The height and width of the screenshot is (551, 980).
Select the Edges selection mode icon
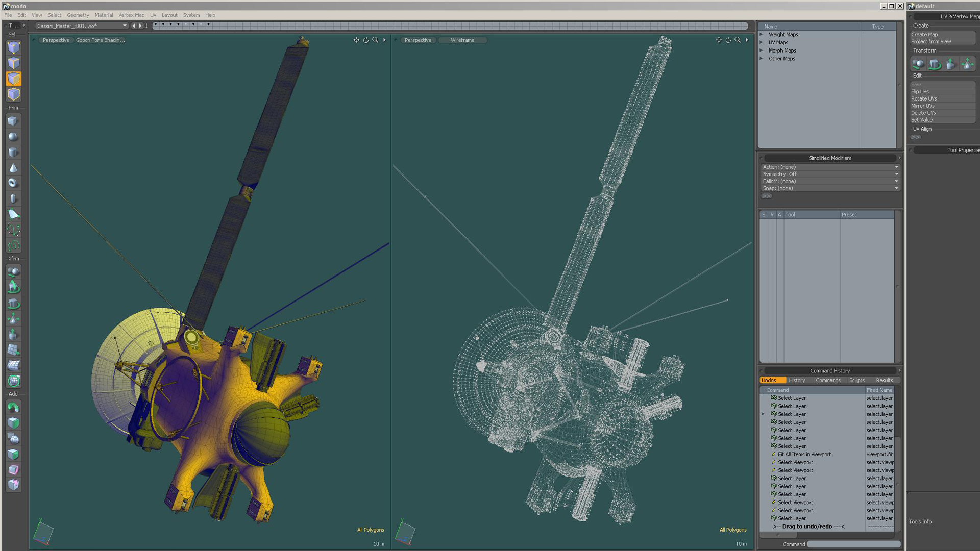pos(14,63)
